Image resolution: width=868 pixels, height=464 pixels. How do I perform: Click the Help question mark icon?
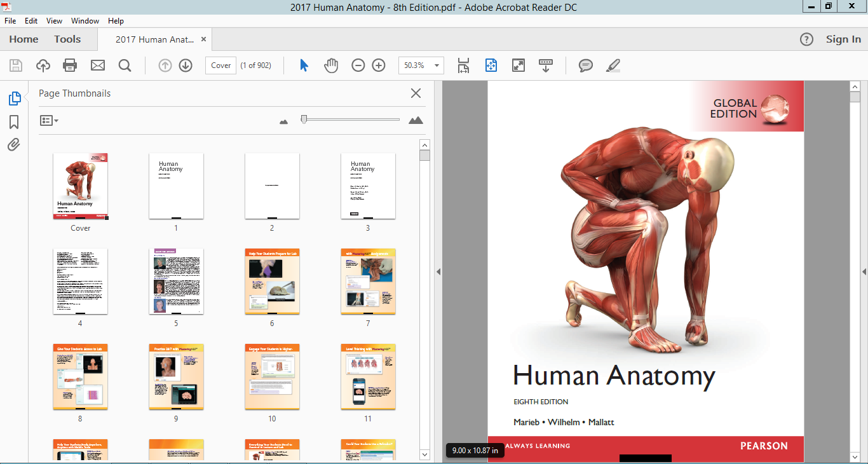pos(806,39)
